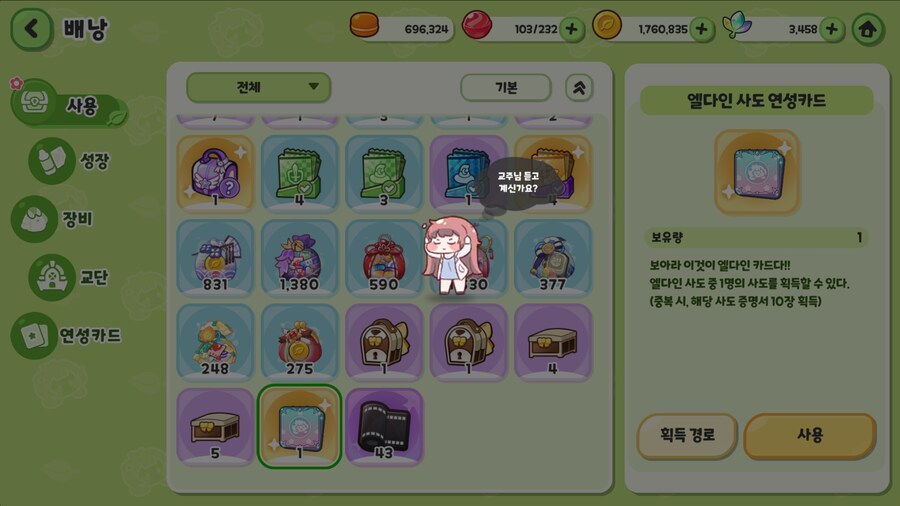Go back using the arrow button
Viewport: 900px width, 506px height.
coord(32,29)
